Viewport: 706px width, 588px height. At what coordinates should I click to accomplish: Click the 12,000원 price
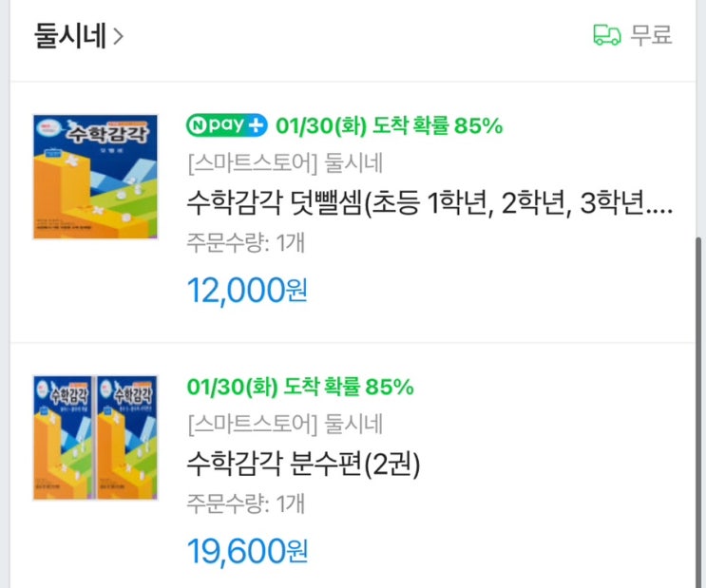tap(248, 290)
